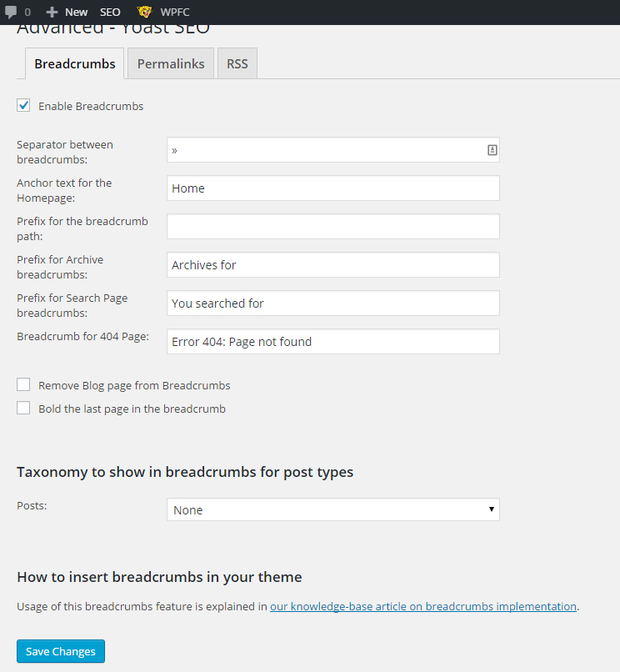Open the SEO menu in the admin bar
The height and width of the screenshot is (672, 620).
coord(109,12)
